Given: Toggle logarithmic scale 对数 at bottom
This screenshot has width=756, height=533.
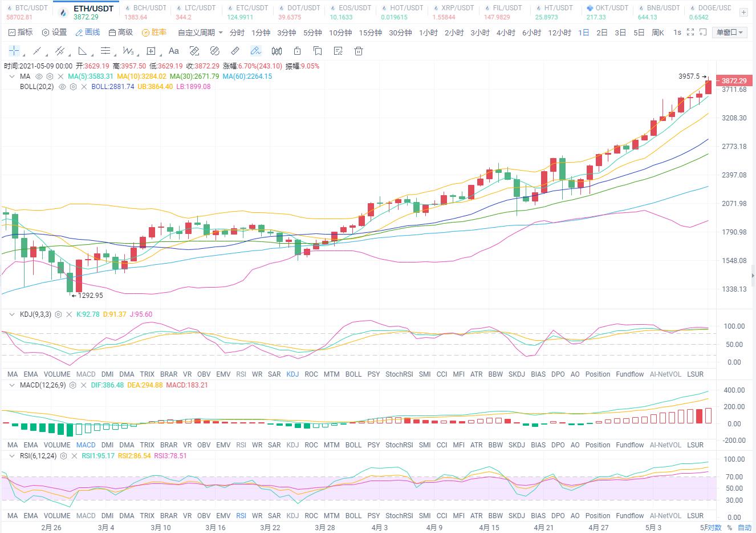Looking at the screenshot, I should coord(716,527).
